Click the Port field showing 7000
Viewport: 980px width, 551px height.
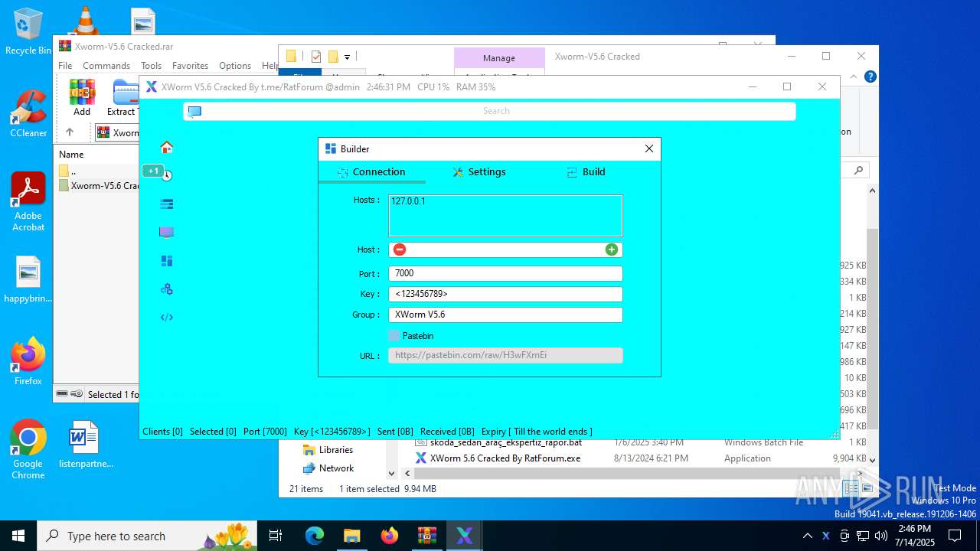505,273
